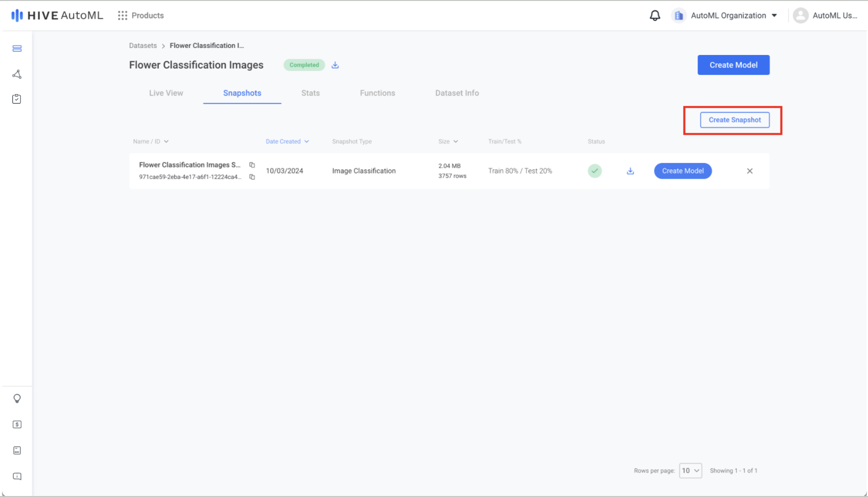Open the billing dollar icon in sidebar
868x497 pixels.
point(17,425)
